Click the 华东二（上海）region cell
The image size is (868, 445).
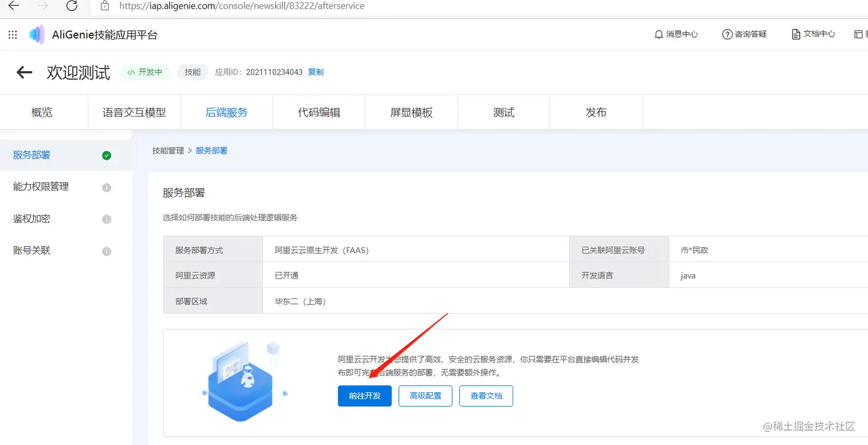tap(565, 301)
